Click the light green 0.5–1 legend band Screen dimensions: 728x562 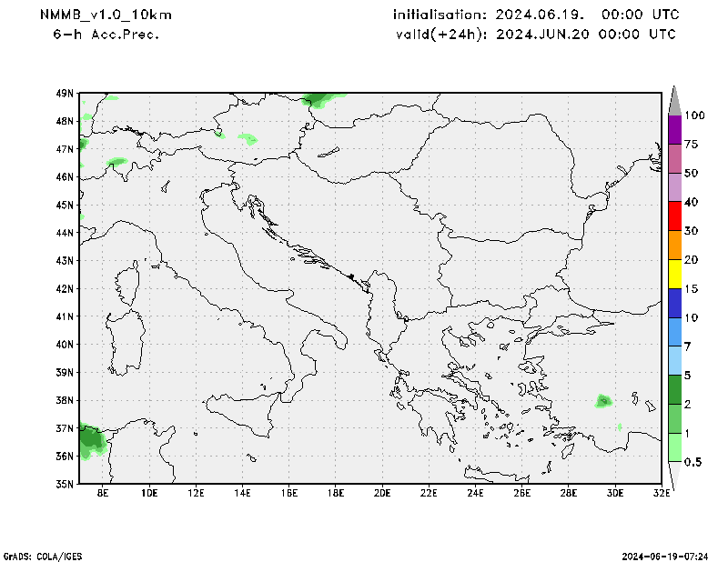click(674, 447)
